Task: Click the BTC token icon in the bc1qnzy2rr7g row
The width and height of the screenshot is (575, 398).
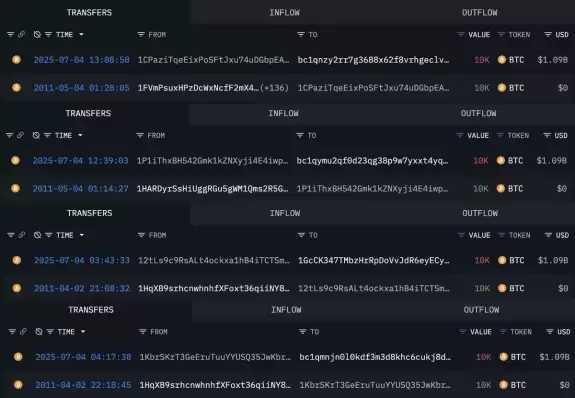Action: [502, 59]
